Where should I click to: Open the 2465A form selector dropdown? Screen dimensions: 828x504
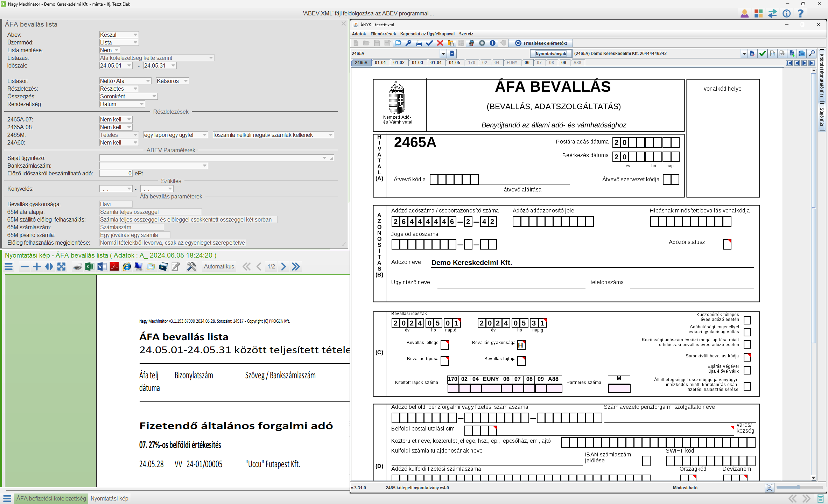443,54
